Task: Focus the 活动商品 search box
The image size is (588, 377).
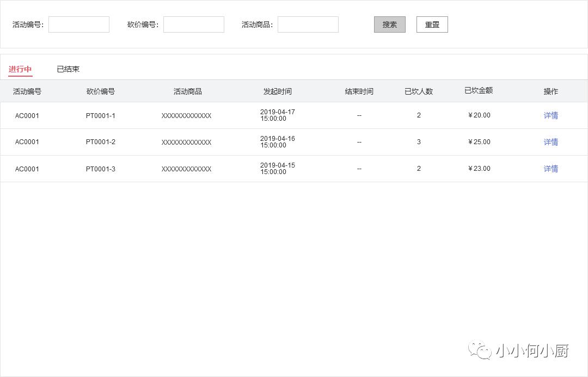Action: point(308,24)
